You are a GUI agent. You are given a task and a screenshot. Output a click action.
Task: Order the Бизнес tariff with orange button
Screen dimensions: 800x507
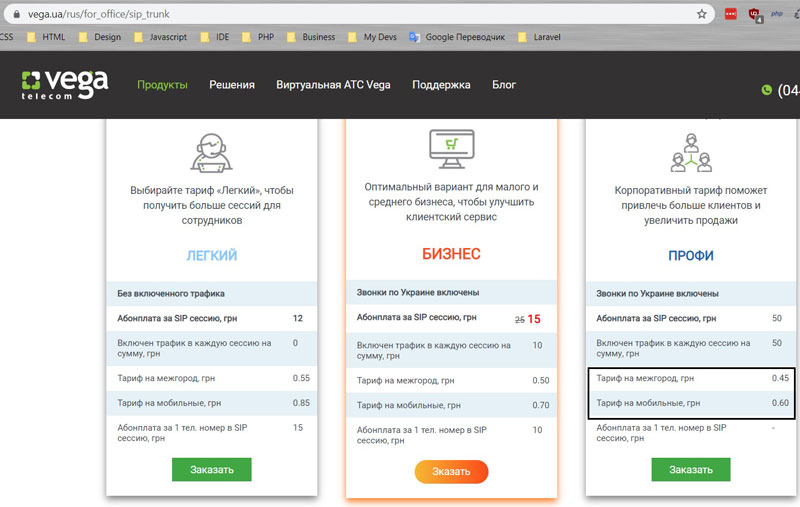click(452, 471)
